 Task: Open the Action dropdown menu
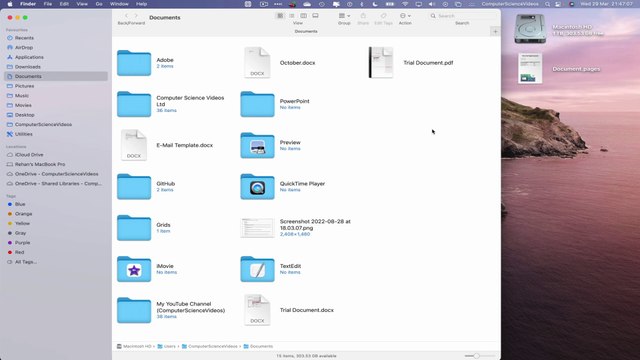click(x=405, y=16)
